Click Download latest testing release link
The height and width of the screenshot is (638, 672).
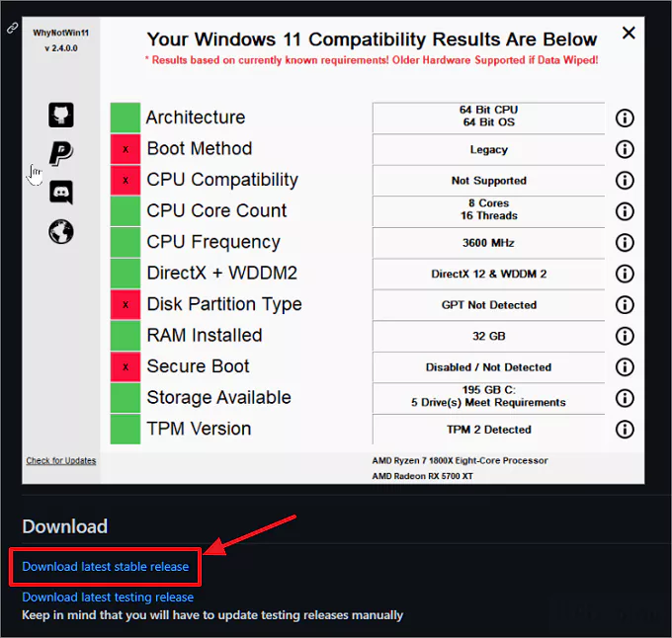pos(108,597)
